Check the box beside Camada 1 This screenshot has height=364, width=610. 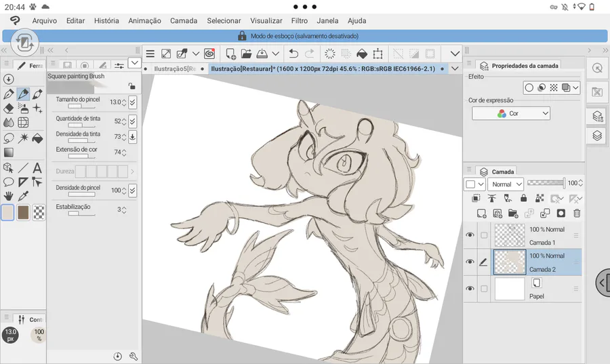click(x=484, y=235)
